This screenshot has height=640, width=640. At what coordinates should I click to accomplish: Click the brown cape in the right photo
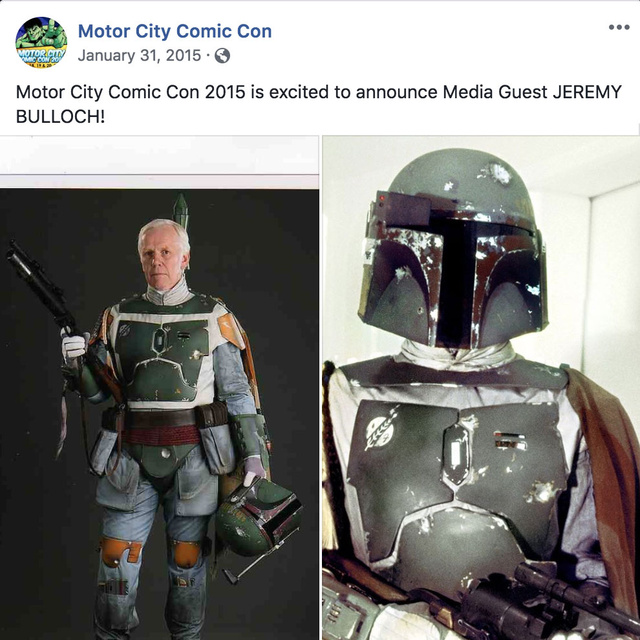pos(603,469)
